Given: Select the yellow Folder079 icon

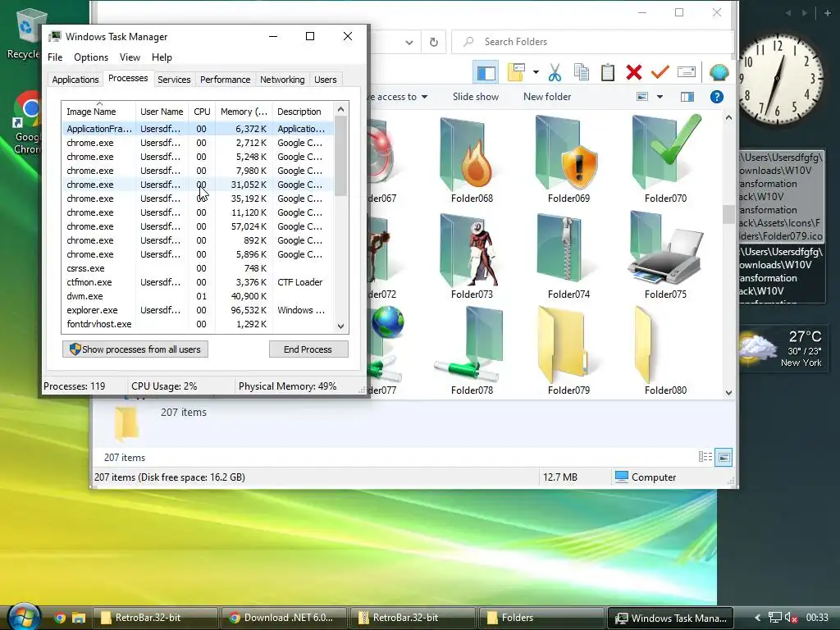Looking at the screenshot, I should coord(568,351).
